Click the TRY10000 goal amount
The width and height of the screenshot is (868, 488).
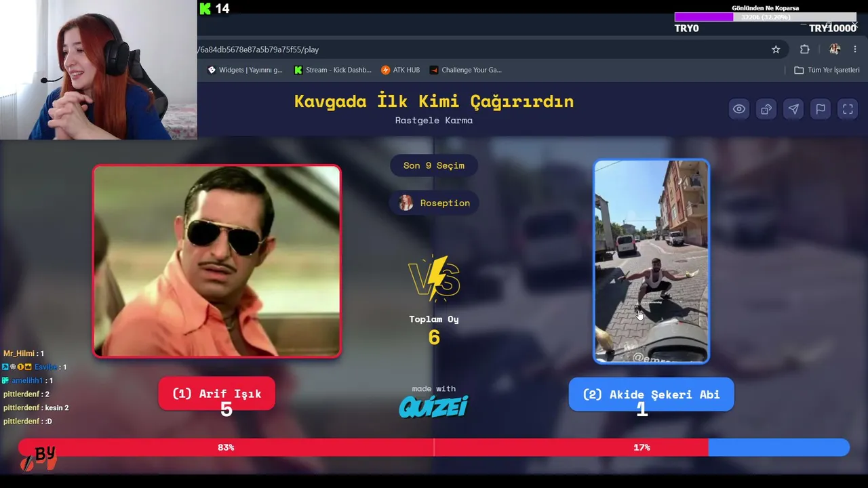point(833,28)
